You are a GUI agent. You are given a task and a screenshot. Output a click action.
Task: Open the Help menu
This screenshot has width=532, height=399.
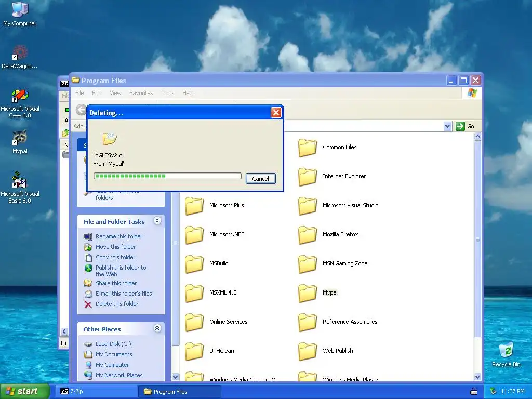188,93
